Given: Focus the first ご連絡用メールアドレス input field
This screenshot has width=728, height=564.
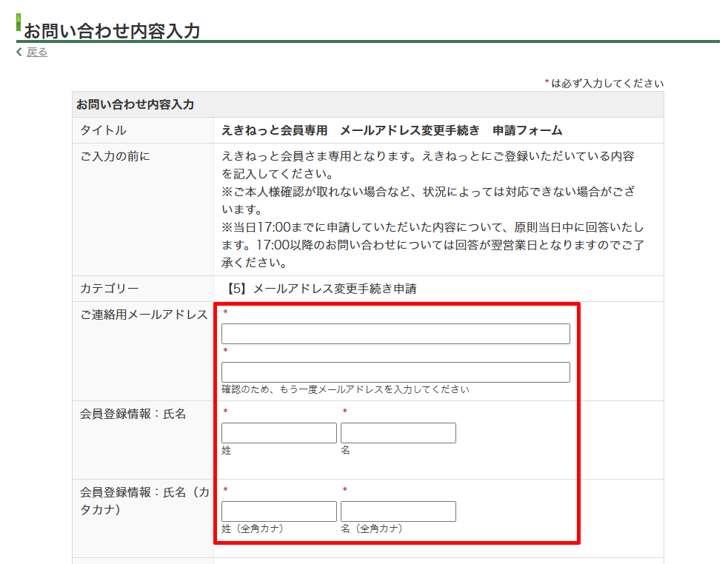Looking at the screenshot, I should point(395,334).
